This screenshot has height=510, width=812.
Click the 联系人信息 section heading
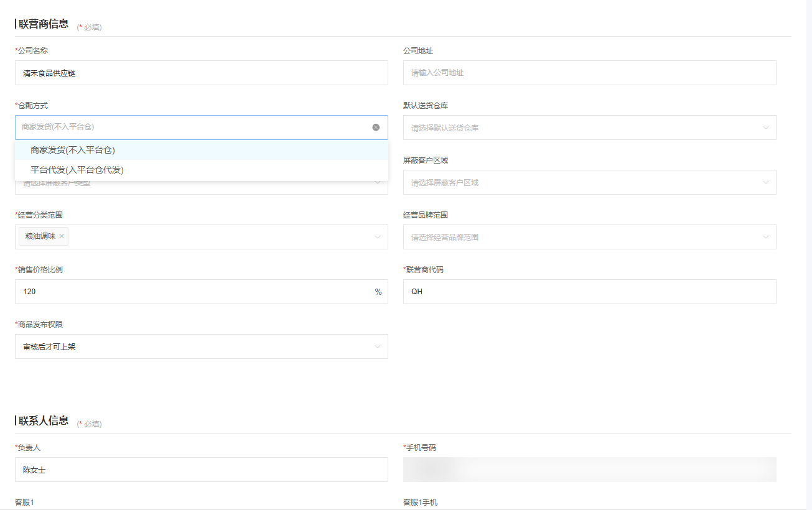pos(44,421)
